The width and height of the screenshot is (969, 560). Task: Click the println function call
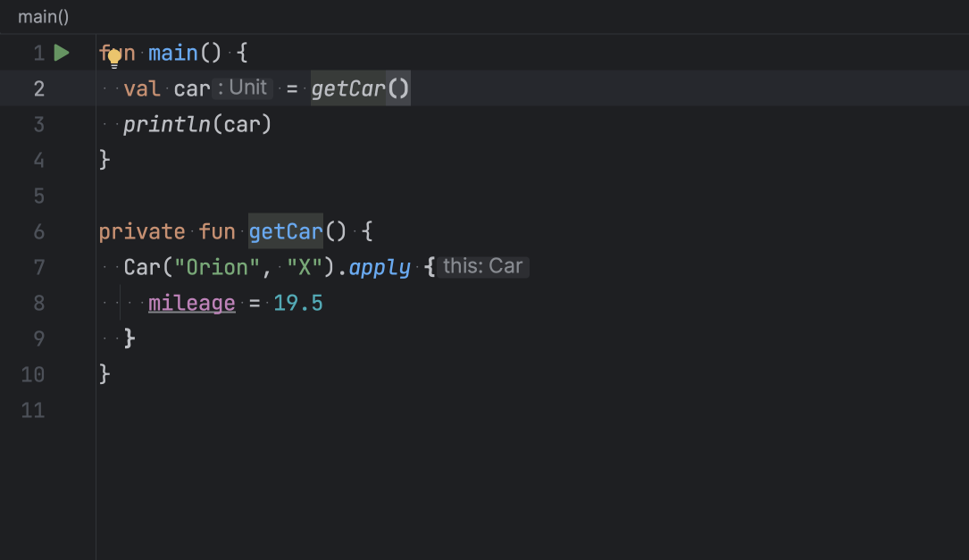point(167,124)
